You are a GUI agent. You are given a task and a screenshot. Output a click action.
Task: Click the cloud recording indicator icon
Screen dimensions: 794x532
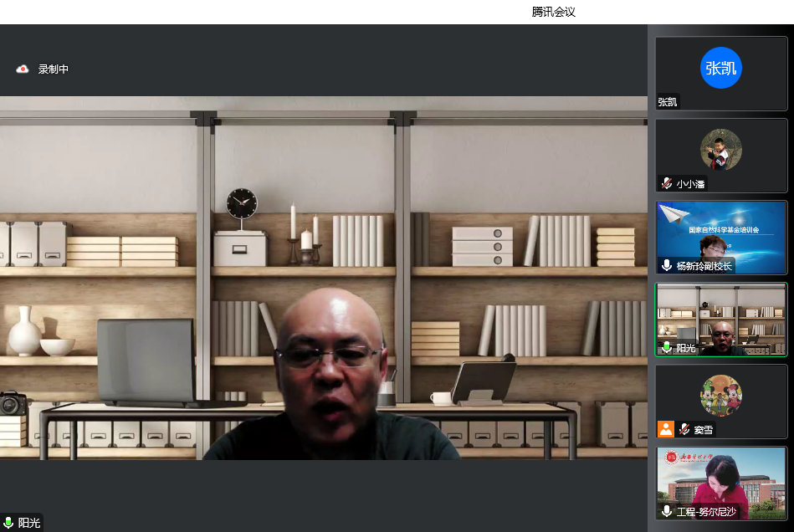pos(23,69)
